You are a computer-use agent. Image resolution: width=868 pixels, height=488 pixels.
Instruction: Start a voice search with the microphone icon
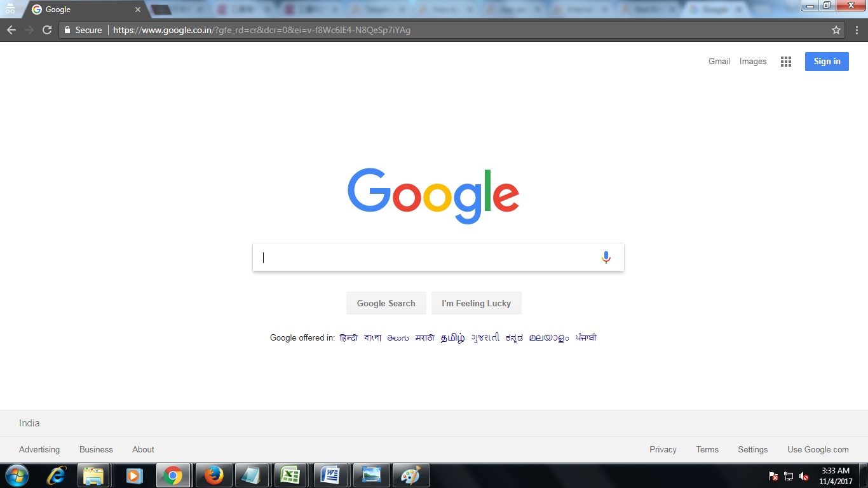(x=606, y=257)
